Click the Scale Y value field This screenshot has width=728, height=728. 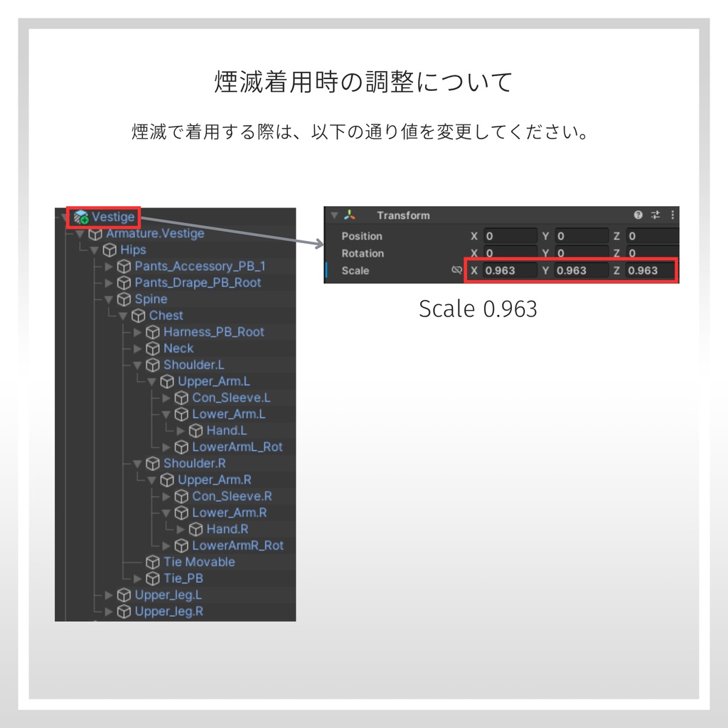point(582,270)
